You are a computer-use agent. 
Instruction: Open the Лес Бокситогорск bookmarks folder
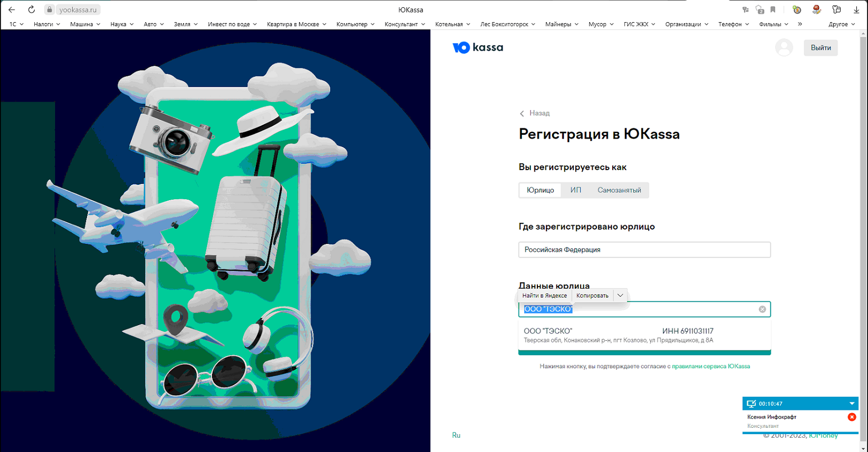(x=507, y=24)
